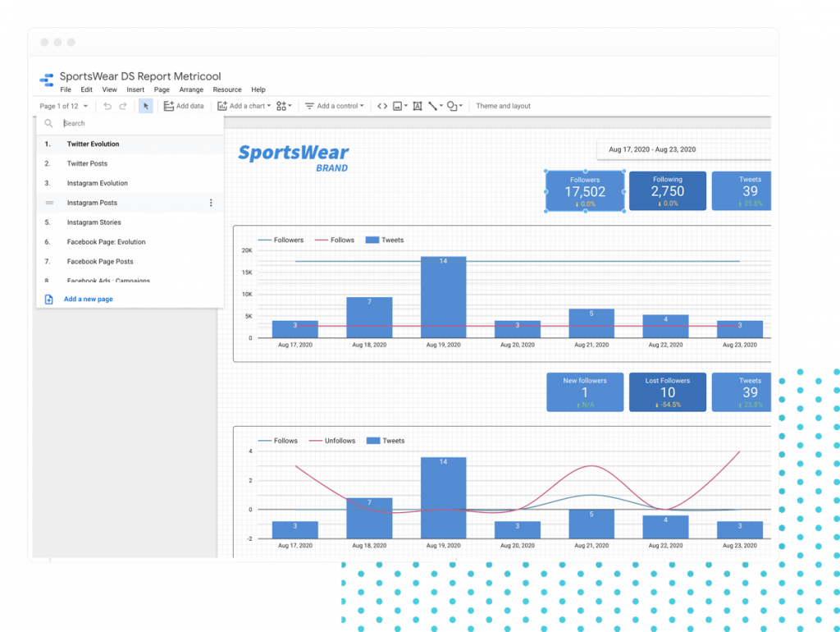Select the Following 2,750 scorecard
840x632 pixels.
click(x=668, y=191)
